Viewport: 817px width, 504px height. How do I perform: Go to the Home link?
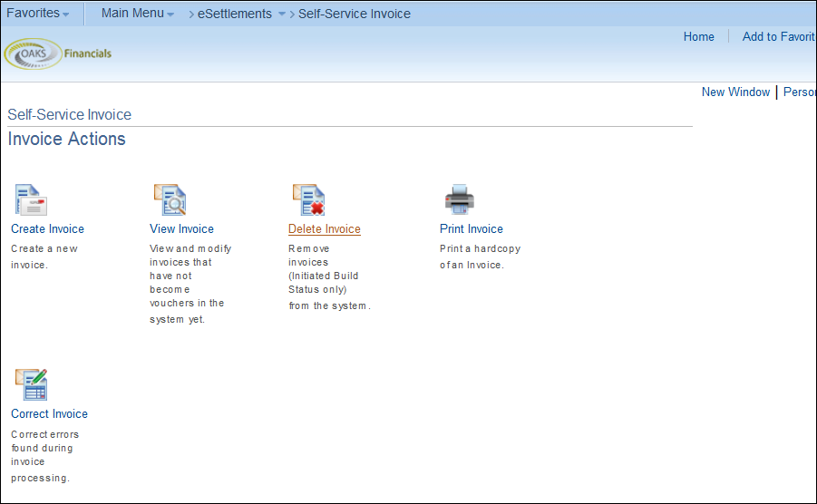tap(698, 37)
